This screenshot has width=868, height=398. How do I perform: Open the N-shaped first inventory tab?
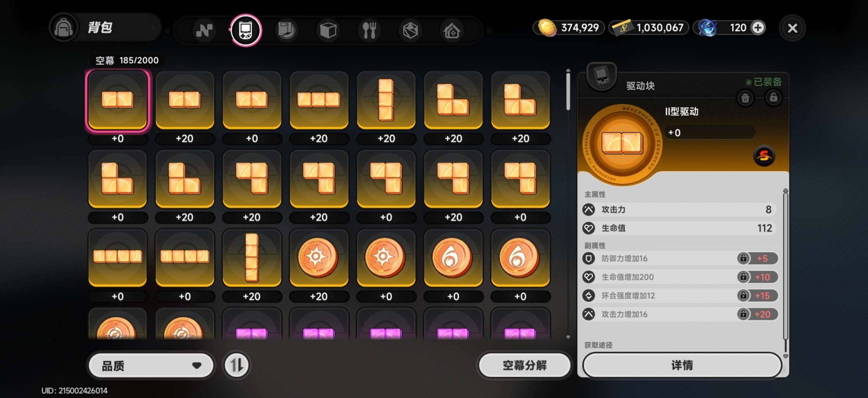[x=204, y=30]
